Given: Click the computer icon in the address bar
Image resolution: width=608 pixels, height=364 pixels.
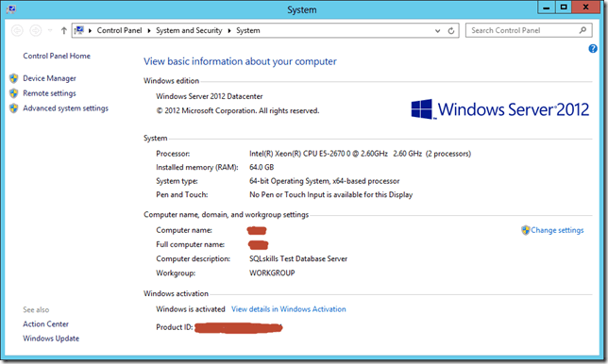Looking at the screenshot, I should [x=79, y=30].
